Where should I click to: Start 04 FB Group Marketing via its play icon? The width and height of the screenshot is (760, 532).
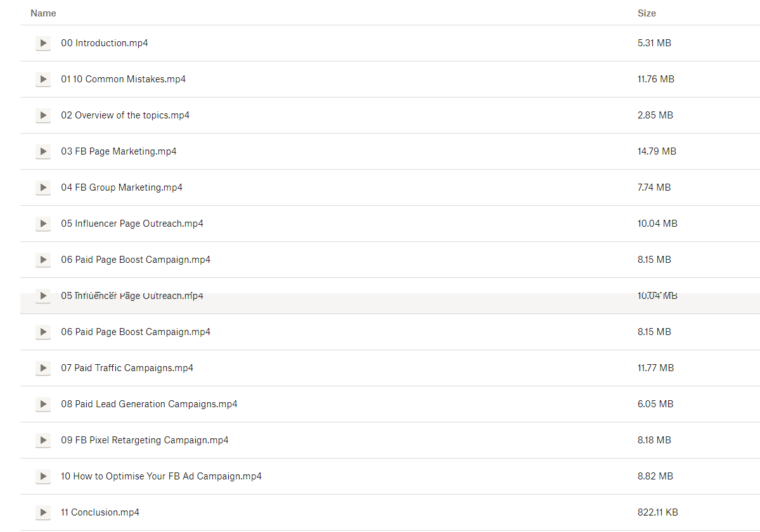click(x=43, y=187)
